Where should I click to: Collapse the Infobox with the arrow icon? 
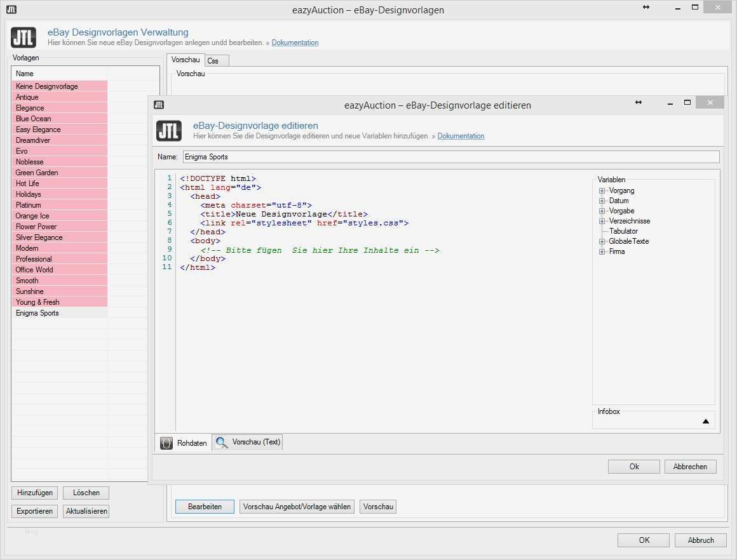705,421
